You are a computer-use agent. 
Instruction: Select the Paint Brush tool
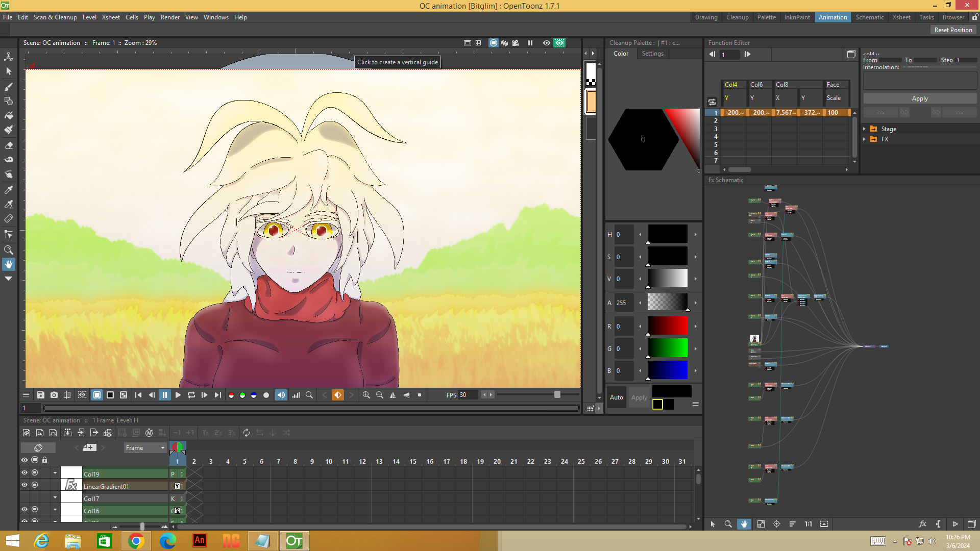click(9, 130)
